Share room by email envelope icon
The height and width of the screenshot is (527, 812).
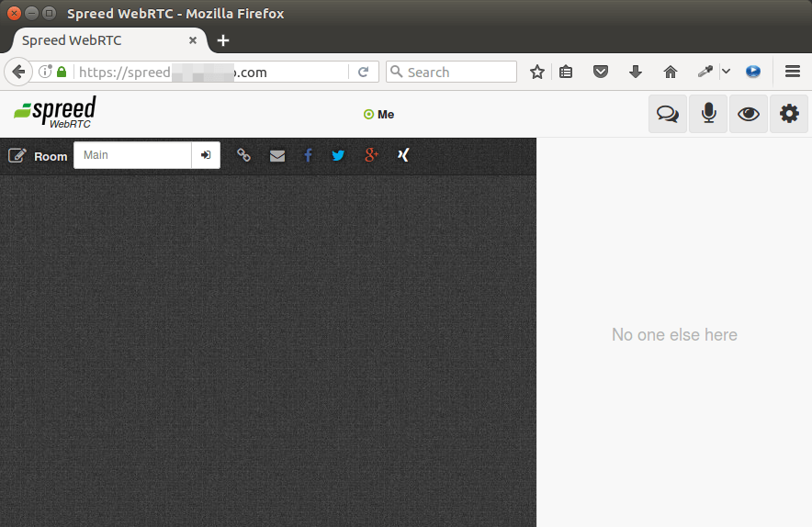click(x=277, y=156)
